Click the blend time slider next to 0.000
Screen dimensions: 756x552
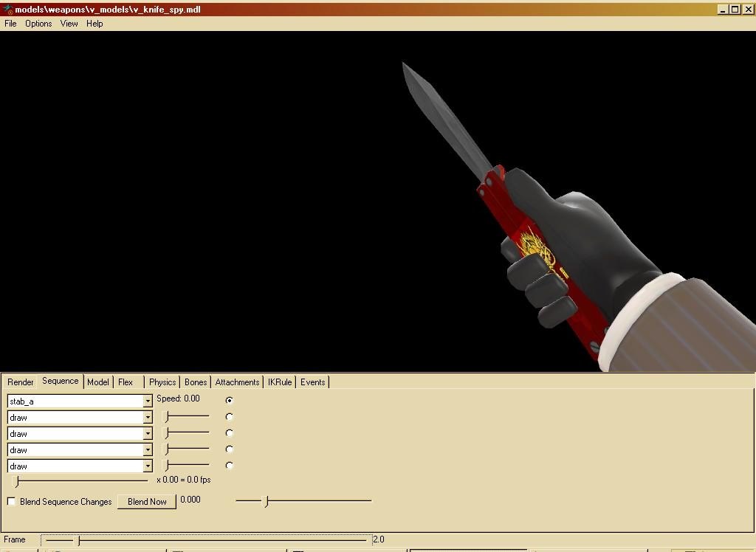pyautogui.click(x=303, y=501)
